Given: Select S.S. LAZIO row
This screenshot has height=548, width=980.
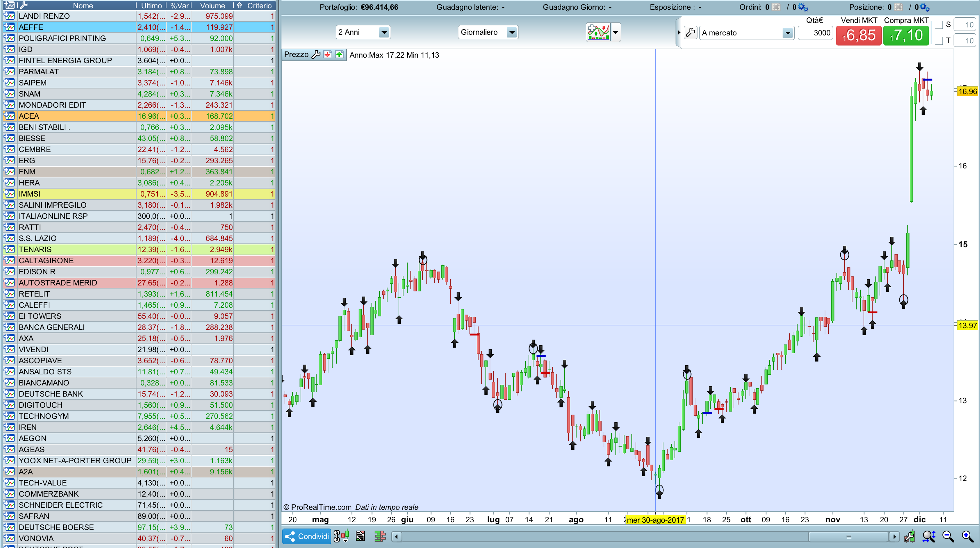Looking at the screenshot, I should 139,239.
